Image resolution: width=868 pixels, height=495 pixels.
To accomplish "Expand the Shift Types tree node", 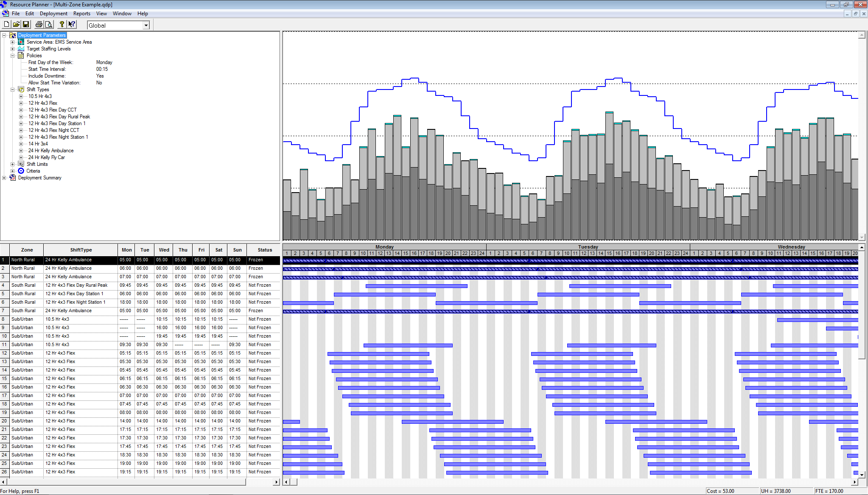I will [13, 89].
